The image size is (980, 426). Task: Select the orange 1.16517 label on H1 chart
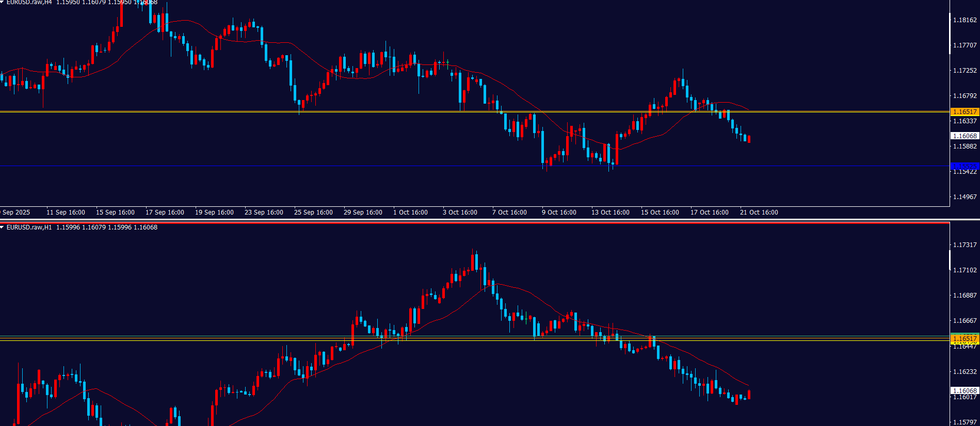[964, 338]
